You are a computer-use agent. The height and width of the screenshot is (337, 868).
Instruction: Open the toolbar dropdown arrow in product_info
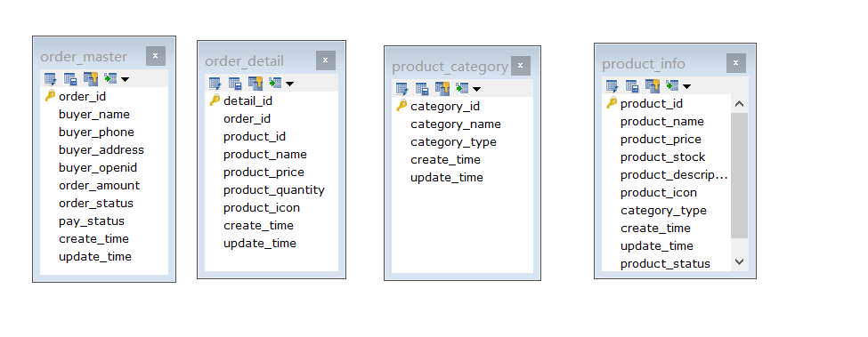[x=686, y=86]
